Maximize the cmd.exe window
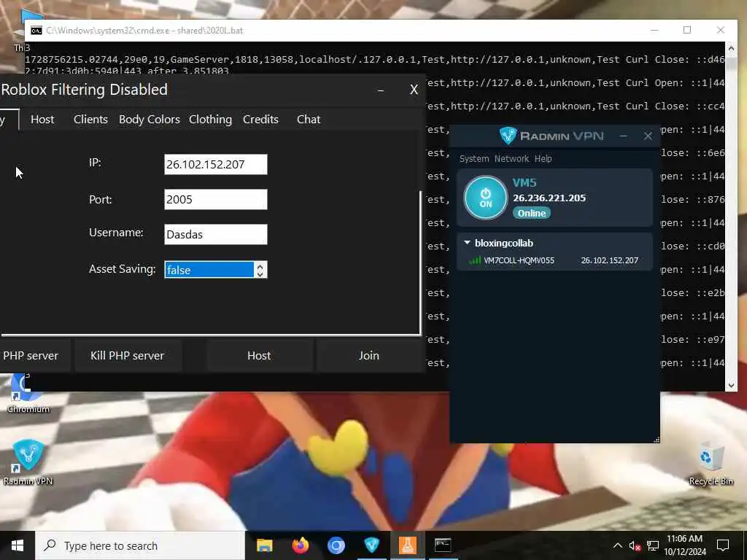The height and width of the screenshot is (560, 747). [687, 30]
